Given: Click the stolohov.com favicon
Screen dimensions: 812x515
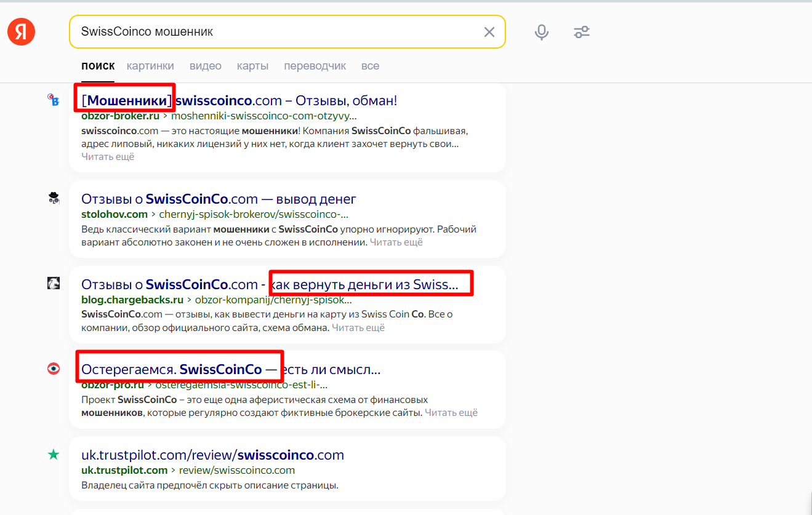Looking at the screenshot, I should [x=54, y=198].
